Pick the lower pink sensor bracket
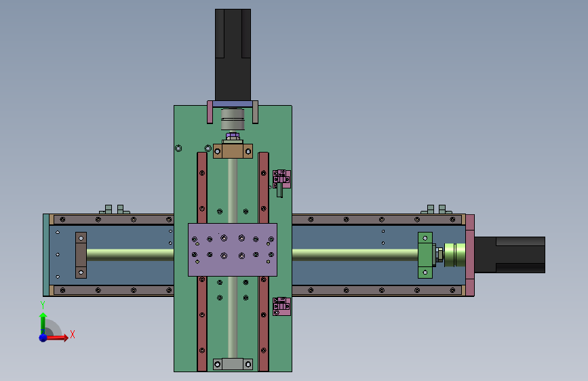 coord(281,306)
